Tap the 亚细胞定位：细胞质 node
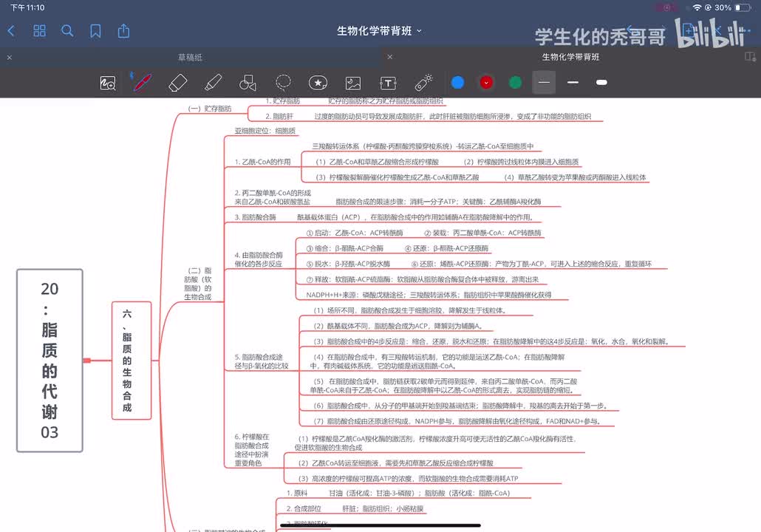Viewport: 761px width, 532px height. [265, 131]
